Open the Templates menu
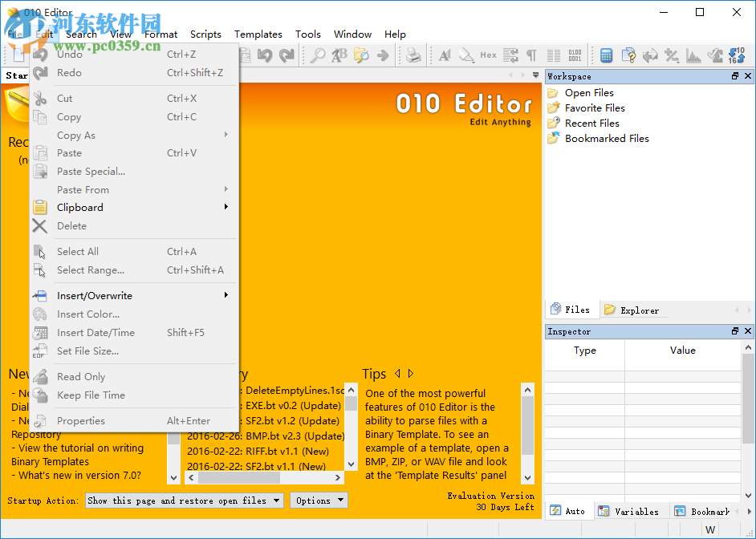 [x=258, y=34]
